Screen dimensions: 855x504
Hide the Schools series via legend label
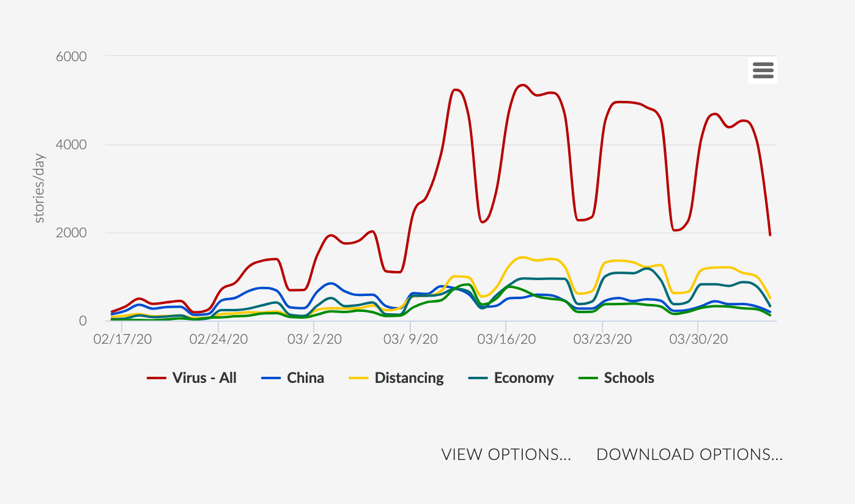tap(629, 378)
